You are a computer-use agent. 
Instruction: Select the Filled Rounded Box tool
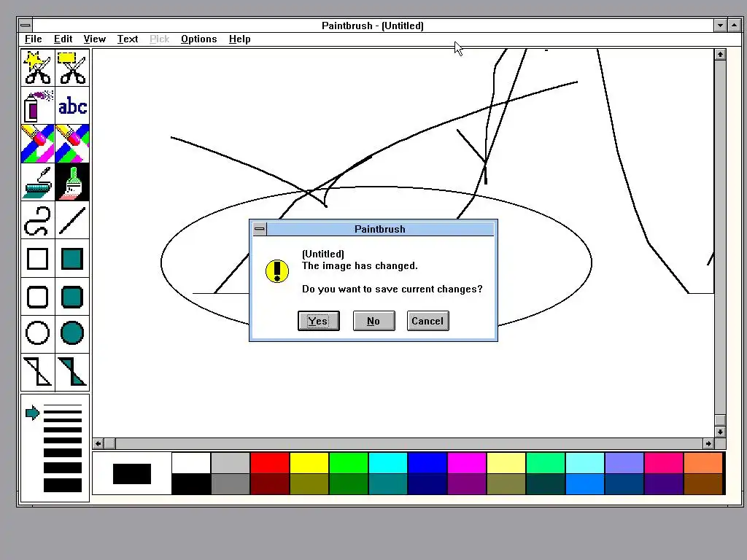click(x=72, y=297)
